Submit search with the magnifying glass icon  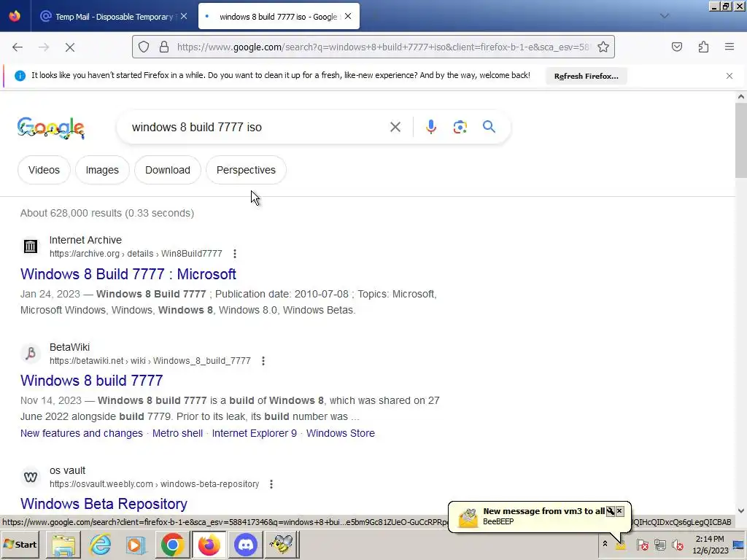(x=489, y=127)
